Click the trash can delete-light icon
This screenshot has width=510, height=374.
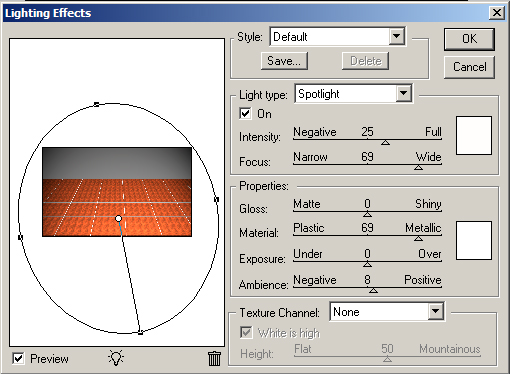pos(214,358)
